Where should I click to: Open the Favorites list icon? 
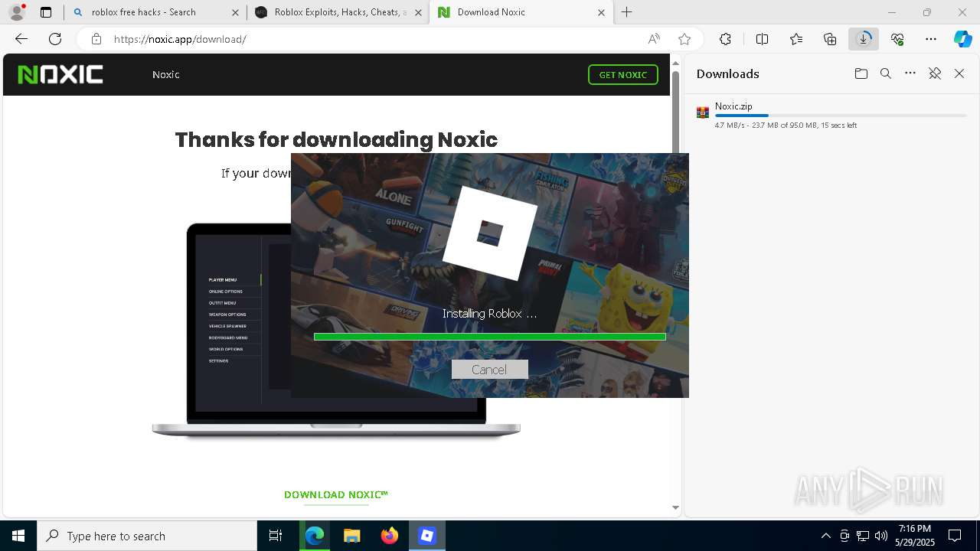(796, 39)
